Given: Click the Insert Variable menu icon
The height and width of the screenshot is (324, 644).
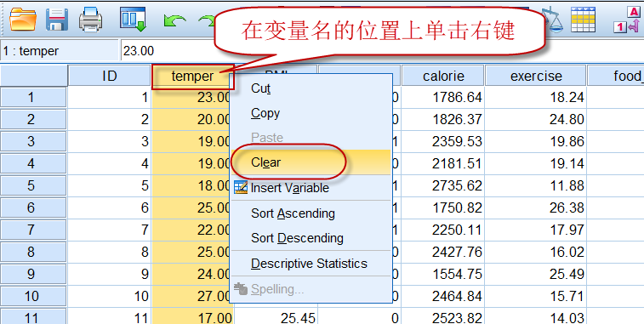Looking at the screenshot, I should click(x=241, y=188).
